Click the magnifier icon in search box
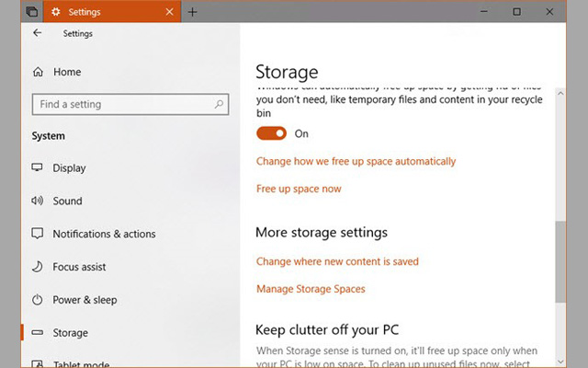 click(219, 105)
